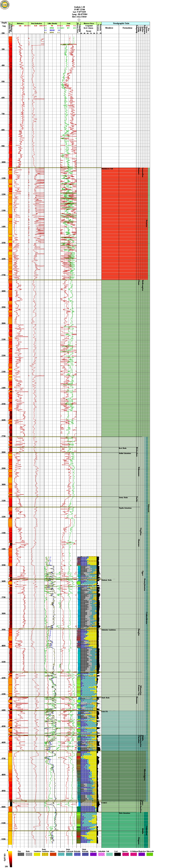Click the vertical "Shawnee" group label
190x868 pixels.
[x=138, y=543]
